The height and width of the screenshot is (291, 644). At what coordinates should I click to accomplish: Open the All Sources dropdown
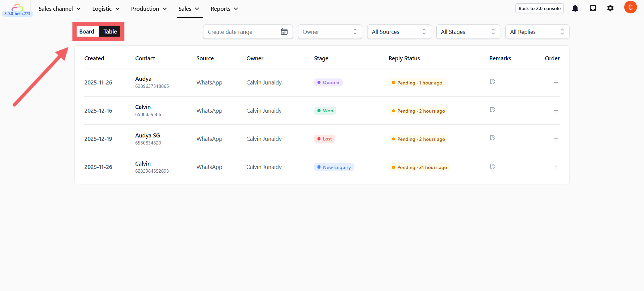coord(399,32)
